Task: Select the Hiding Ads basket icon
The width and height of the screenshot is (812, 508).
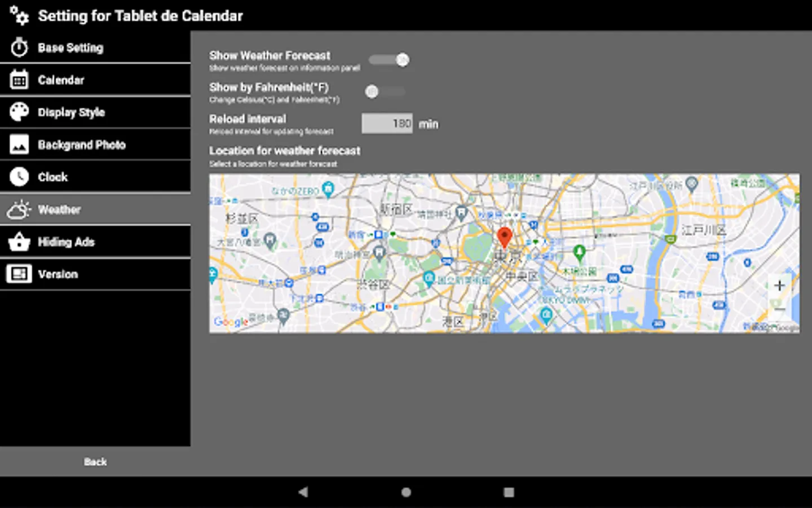Action: [20, 242]
